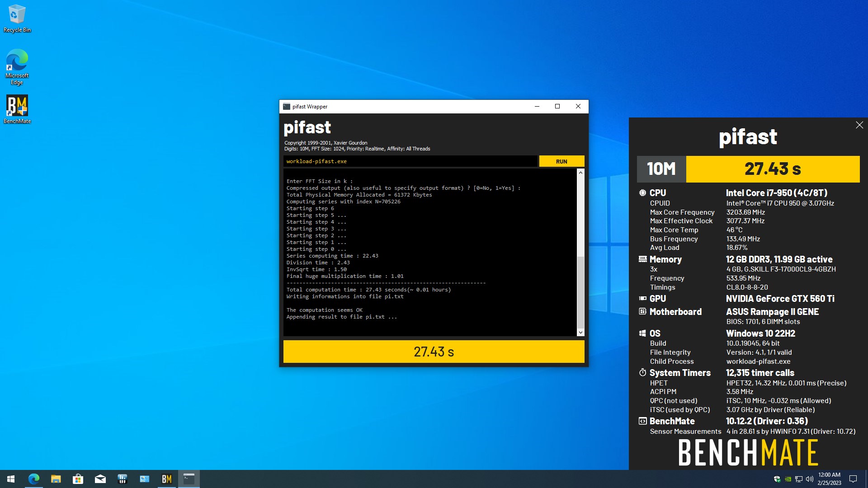This screenshot has height=488, width=868.
Task: Open File Explorer from the taskbar
Action: [56, 479]
